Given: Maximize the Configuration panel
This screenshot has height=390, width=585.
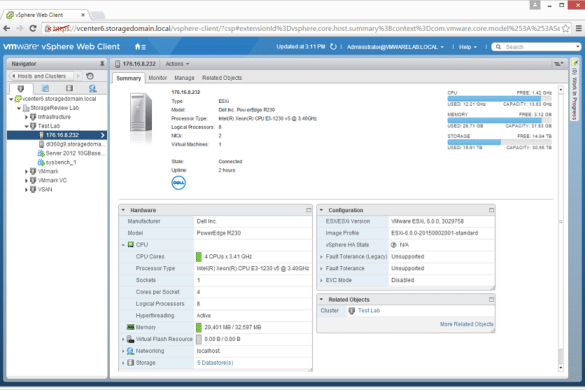Looking at the screenshot, I should click(x=491, y=210).
